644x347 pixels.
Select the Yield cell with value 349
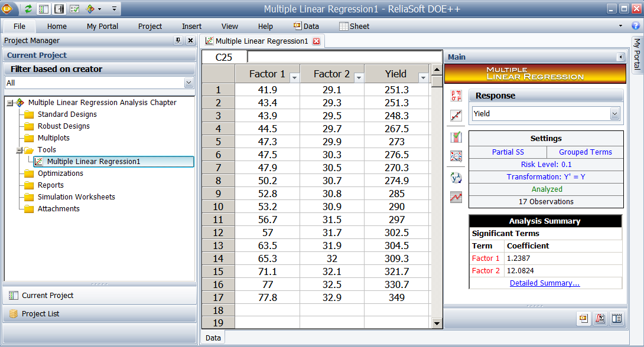tap(397, 298)
